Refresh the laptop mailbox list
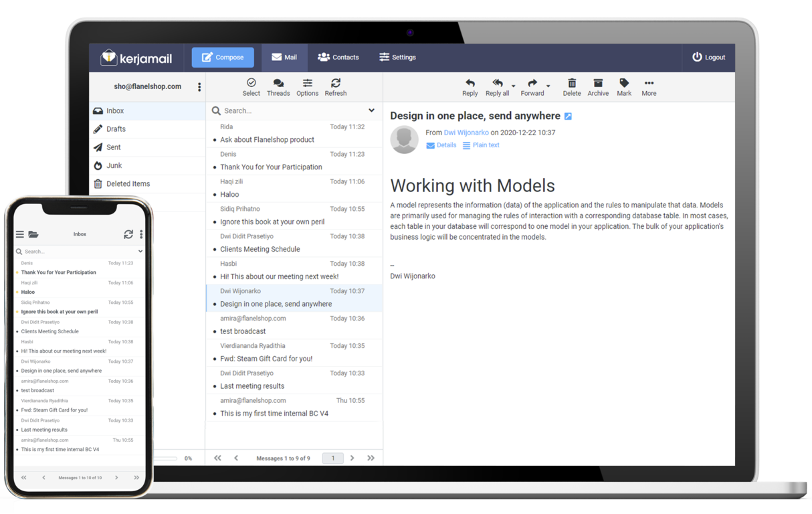 [x=336, y=88]
